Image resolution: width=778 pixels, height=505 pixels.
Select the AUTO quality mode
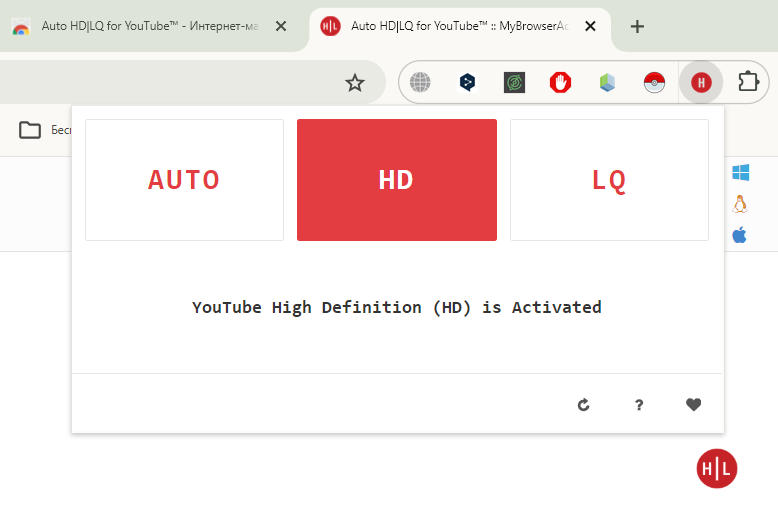(x=184, y=180)
